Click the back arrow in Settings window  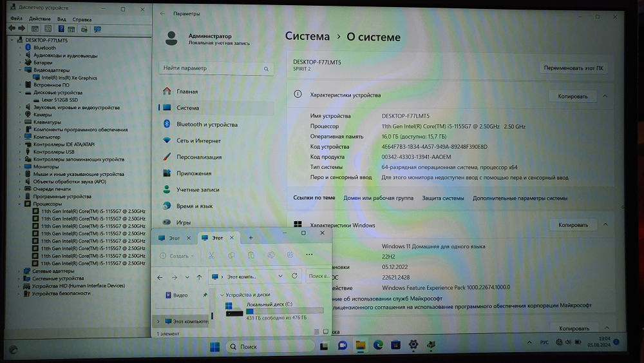pos(163,14)
